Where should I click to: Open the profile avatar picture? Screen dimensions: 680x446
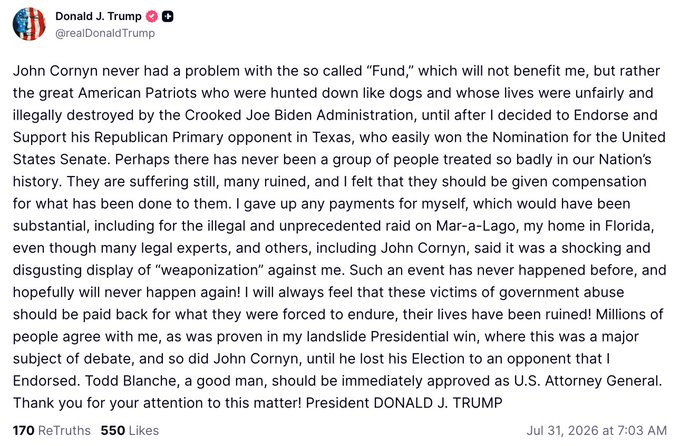coord(29,24)
